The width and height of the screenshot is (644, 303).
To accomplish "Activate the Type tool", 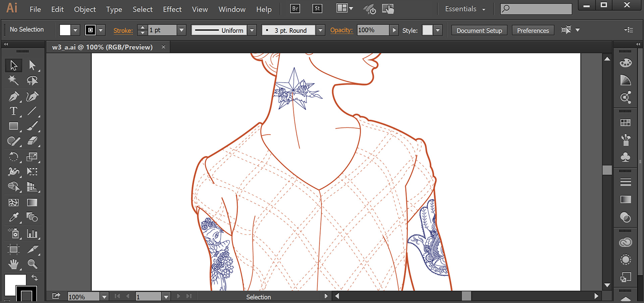I will 13,111.
